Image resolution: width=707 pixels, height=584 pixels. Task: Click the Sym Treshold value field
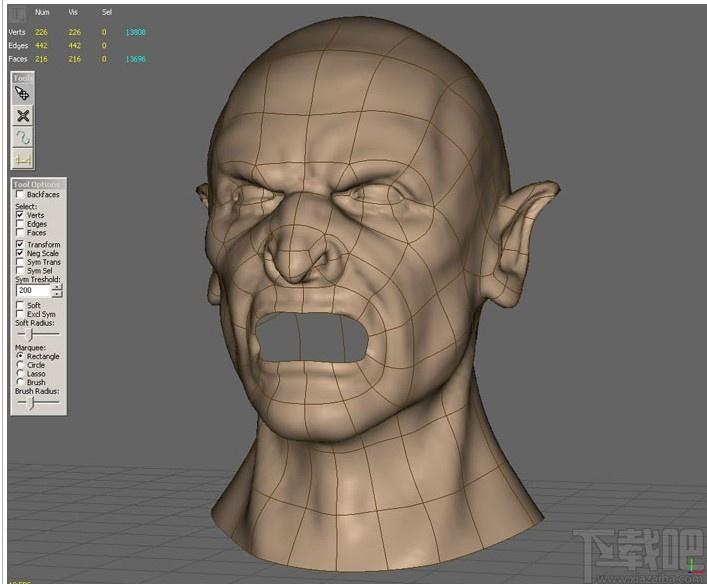coord(33,290)
